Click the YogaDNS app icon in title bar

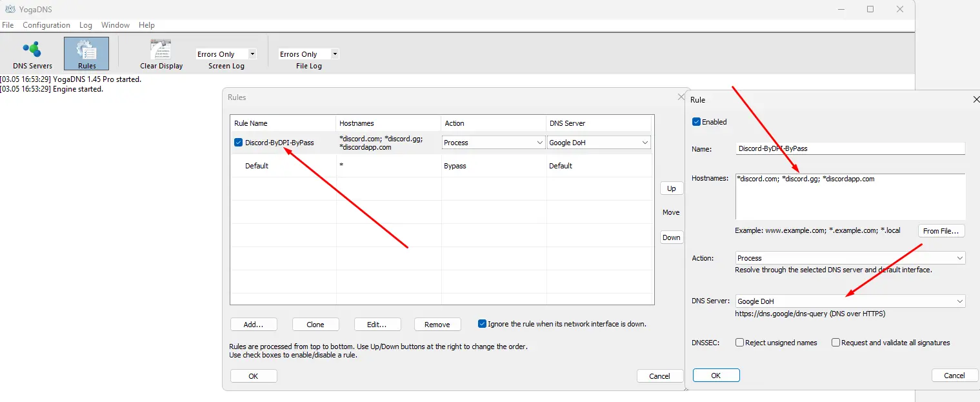[x=10, y=9]
